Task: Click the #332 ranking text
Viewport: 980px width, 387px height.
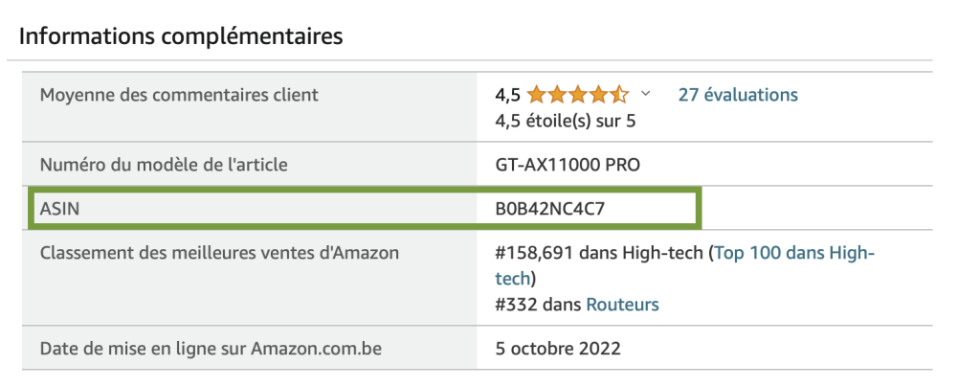Action: 536,305
